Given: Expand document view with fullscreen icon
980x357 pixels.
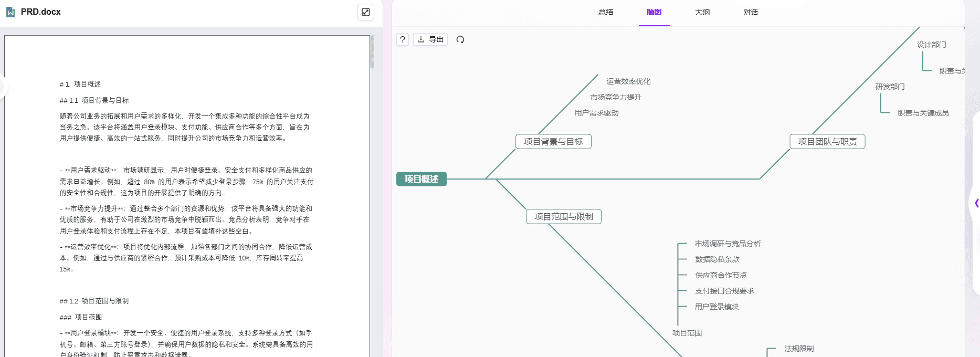Looking at the screenshot, I should (366, 12).
